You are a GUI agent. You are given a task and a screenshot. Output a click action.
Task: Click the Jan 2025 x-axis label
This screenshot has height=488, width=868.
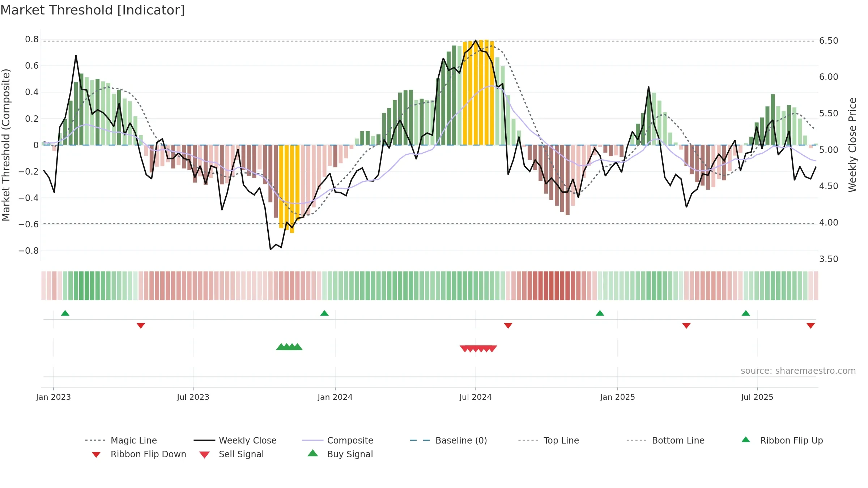coord(618,397)
